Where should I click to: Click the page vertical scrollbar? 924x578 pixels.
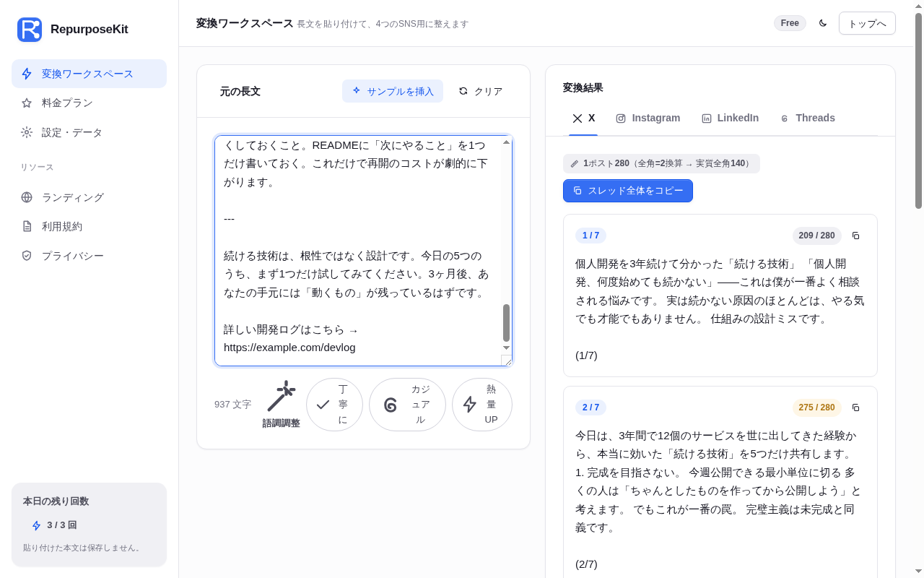[918, 111]
